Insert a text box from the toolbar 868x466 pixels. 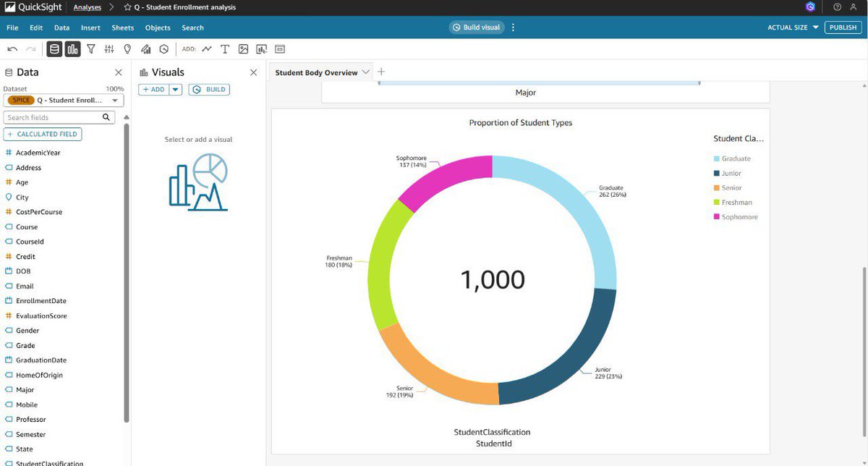(x=225, y=48)
